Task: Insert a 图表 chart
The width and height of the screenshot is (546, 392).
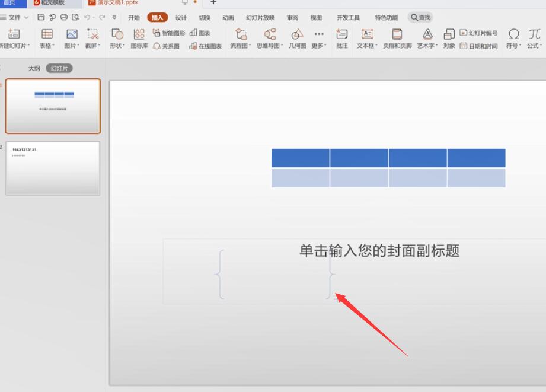Action: tap(200, 33)
